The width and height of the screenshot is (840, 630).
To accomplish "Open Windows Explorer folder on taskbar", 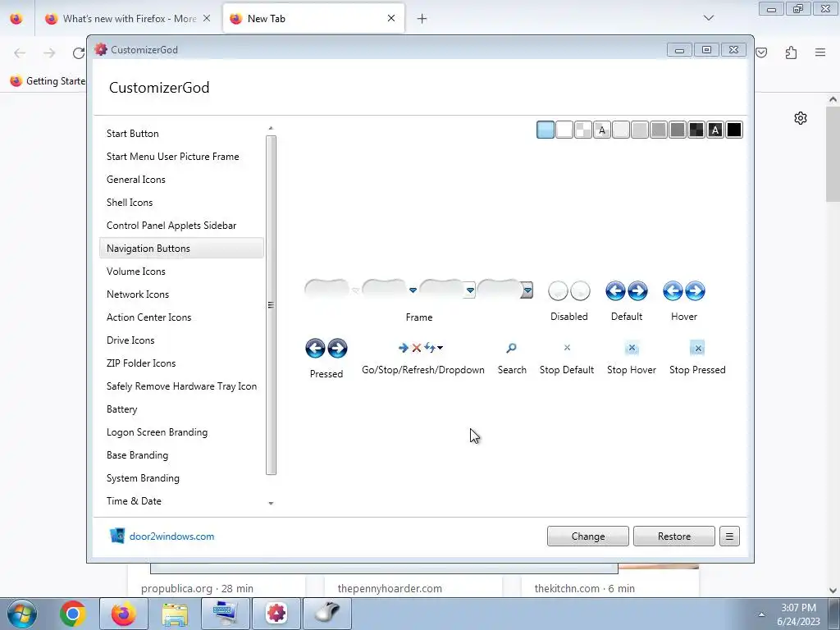I will coord(175,614).
